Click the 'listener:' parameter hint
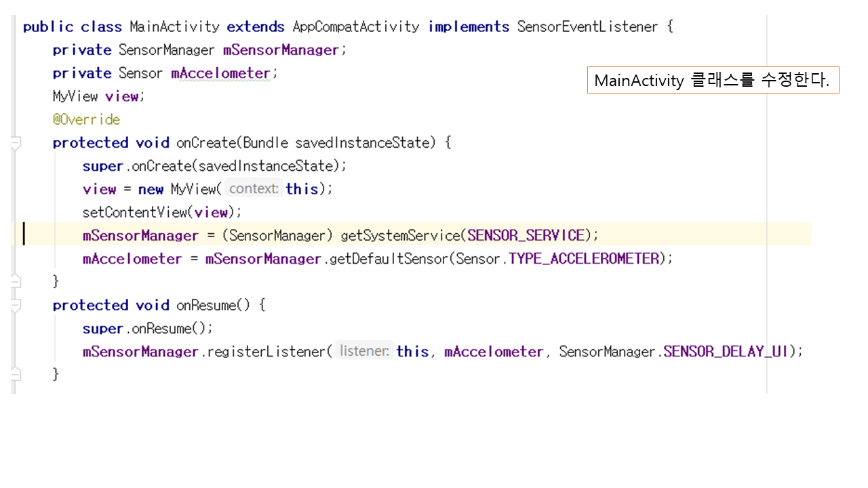Viewport: 868px width, 488px height. pyautogui.click(x=364, y=351)
